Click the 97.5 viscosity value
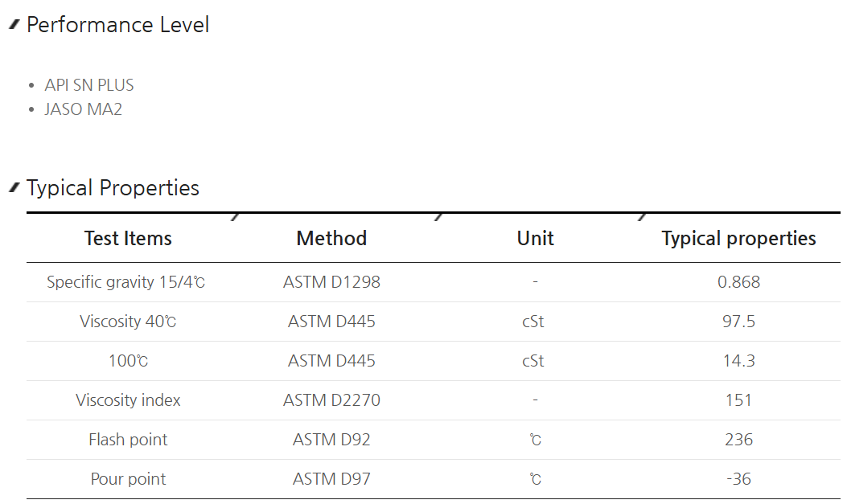The width and height of the screenshot is (847, 504). tap(739, 322)
